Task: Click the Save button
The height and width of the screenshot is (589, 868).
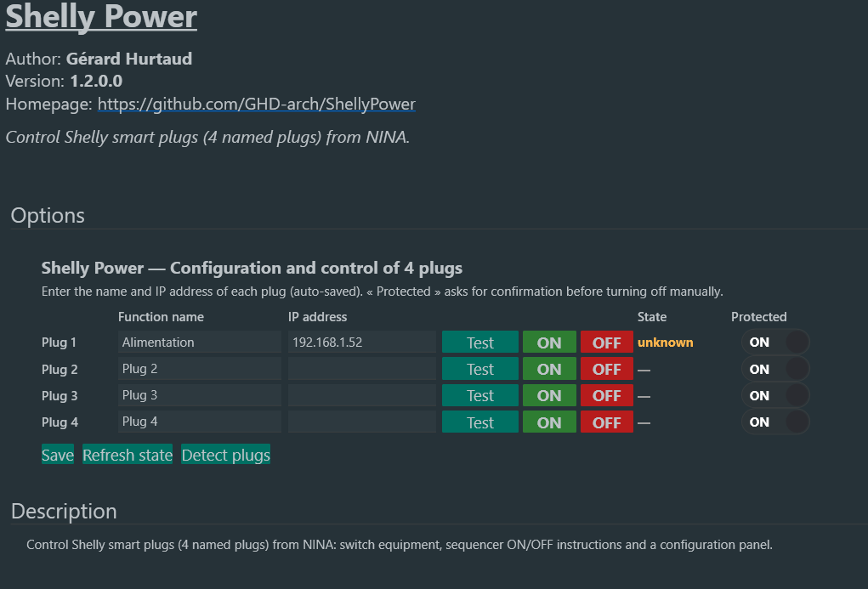Action: tap(58, 455)
